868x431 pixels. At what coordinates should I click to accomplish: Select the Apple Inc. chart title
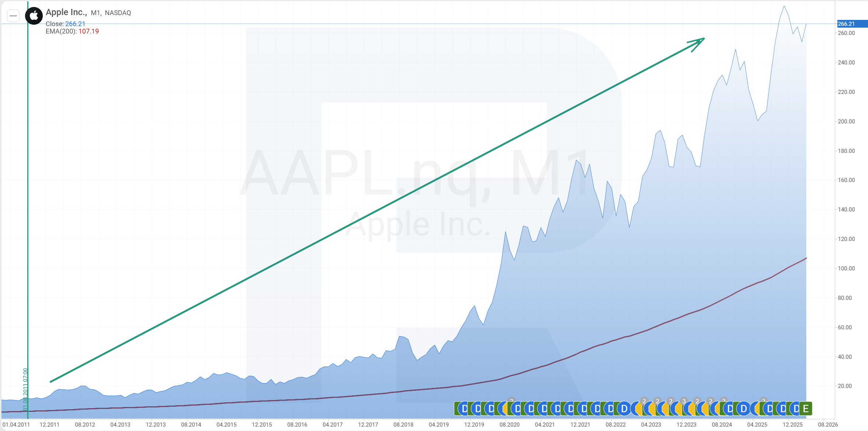pos(66,12)
